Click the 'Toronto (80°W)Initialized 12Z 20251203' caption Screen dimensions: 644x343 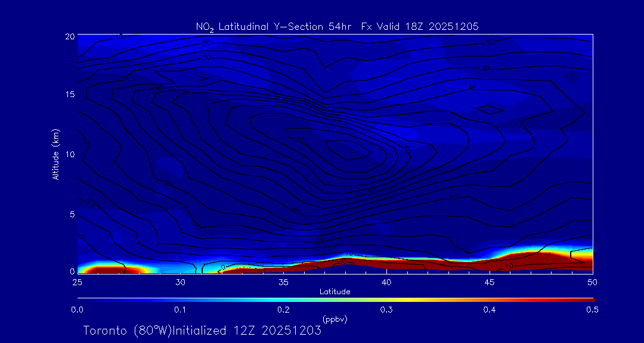[x=202, y=330]
